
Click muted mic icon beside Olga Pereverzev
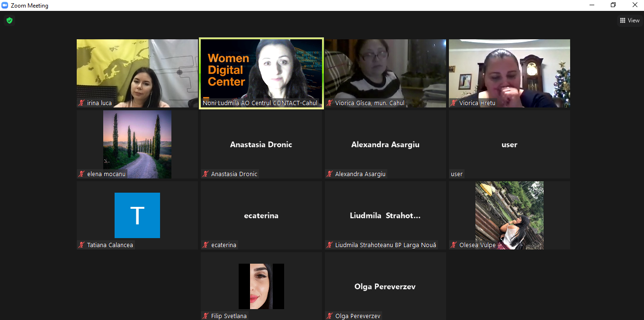point(330,316)
